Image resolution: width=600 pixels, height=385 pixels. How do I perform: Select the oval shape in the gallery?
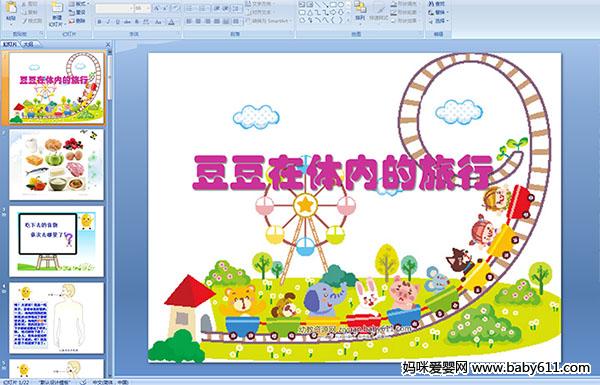tap(341, 5)
